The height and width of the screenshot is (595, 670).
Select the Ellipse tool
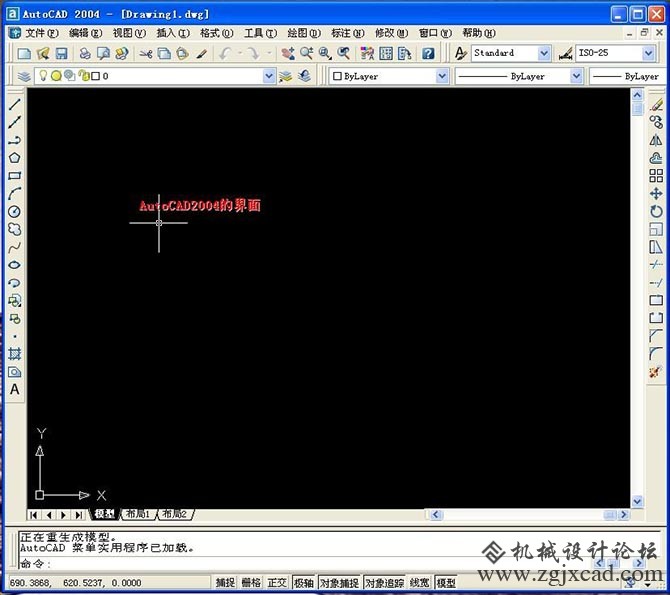[15, 265]
